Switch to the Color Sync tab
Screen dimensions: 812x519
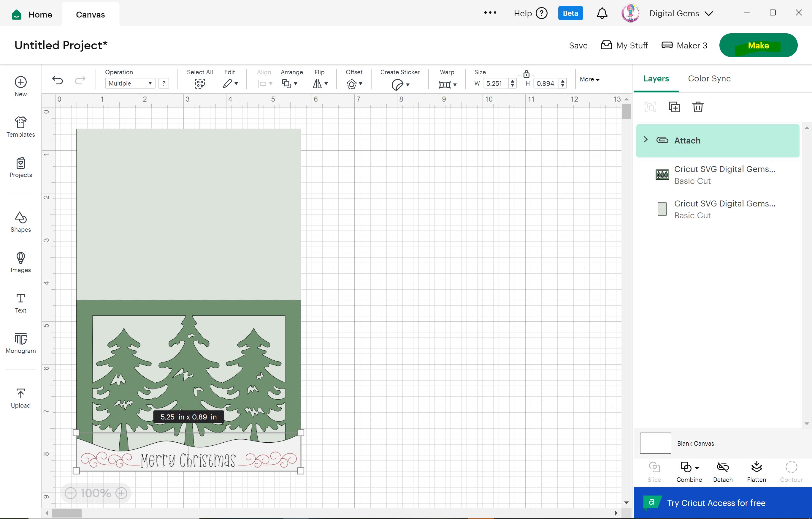point(709,79)
